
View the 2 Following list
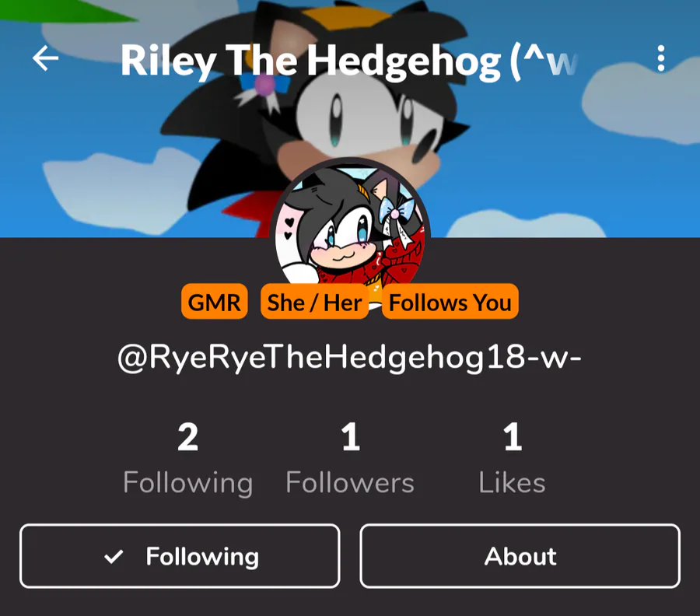point(188,458)
